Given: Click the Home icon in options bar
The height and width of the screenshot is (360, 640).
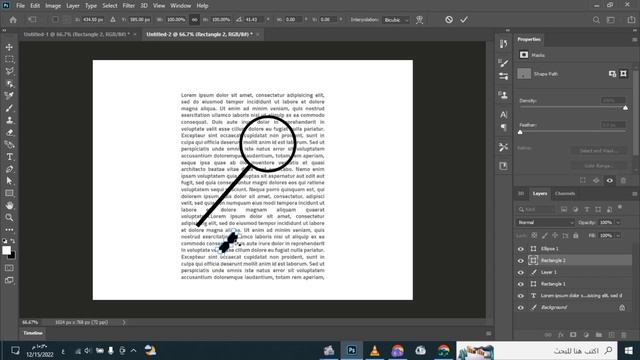Looking at the screenshot, I should [x=13, y=20].
